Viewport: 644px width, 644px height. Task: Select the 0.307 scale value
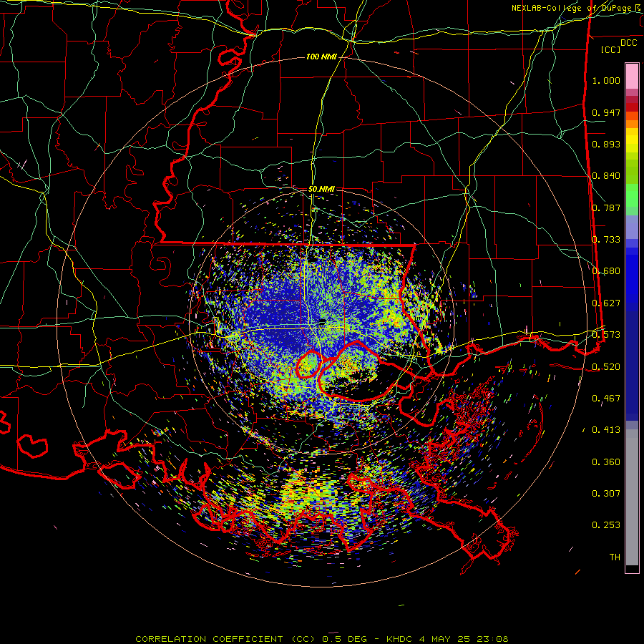pos(606,494)
